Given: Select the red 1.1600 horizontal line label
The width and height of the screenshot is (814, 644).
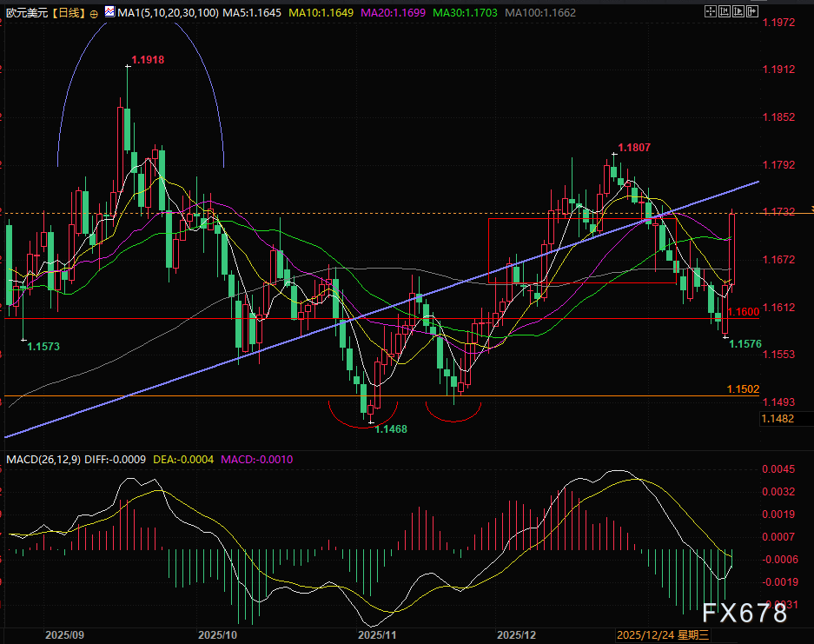Looking at the screenshot, I should click(x=744, y=312).
